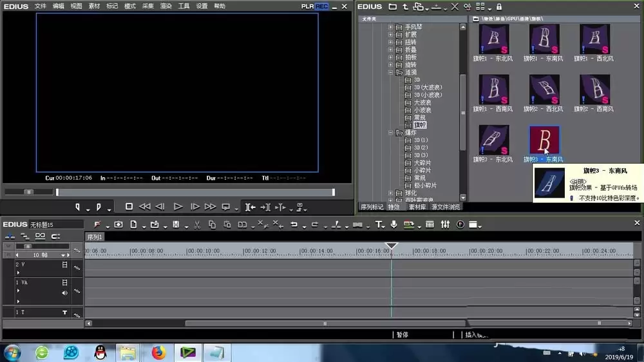Select the 序列1 sequence tab
The height and width of the screenshot is (362, 644).
pyautogui.click(x=95, y=237)
